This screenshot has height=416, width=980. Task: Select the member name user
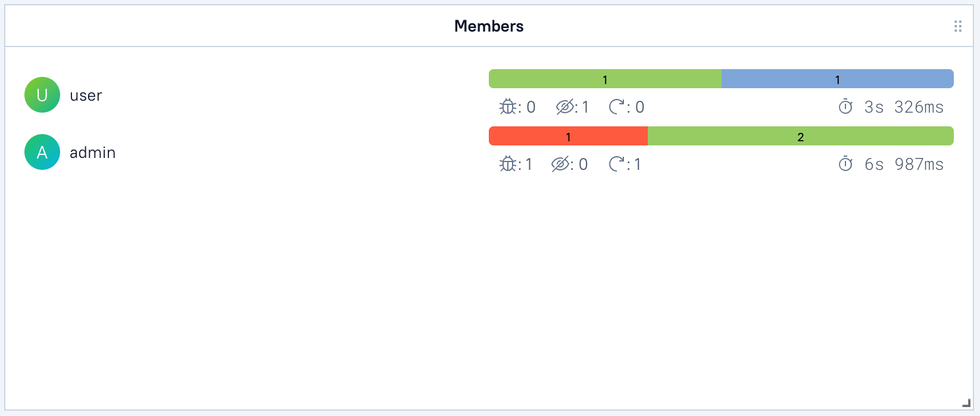pyautogui.click(x=86, y=95)
